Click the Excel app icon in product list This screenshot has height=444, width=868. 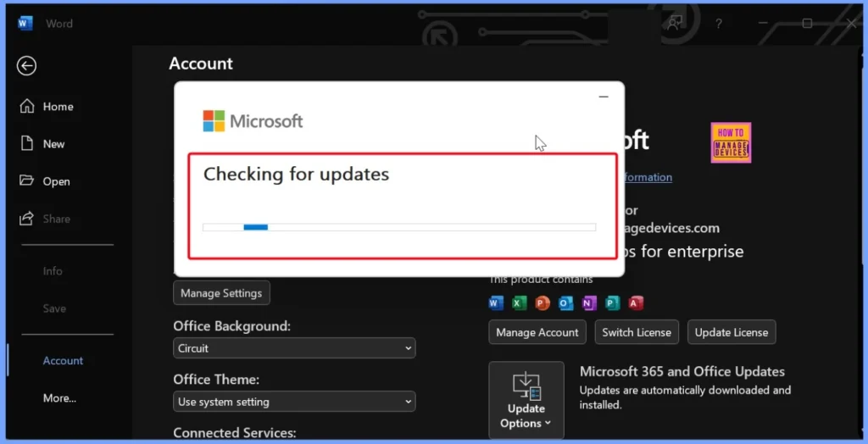520,302
